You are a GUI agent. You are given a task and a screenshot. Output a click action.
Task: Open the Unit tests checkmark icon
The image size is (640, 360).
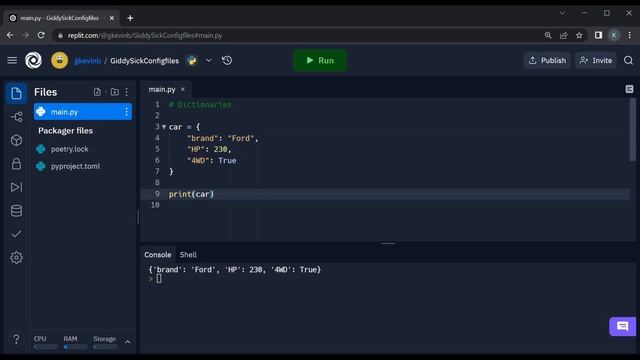(16, 234)
